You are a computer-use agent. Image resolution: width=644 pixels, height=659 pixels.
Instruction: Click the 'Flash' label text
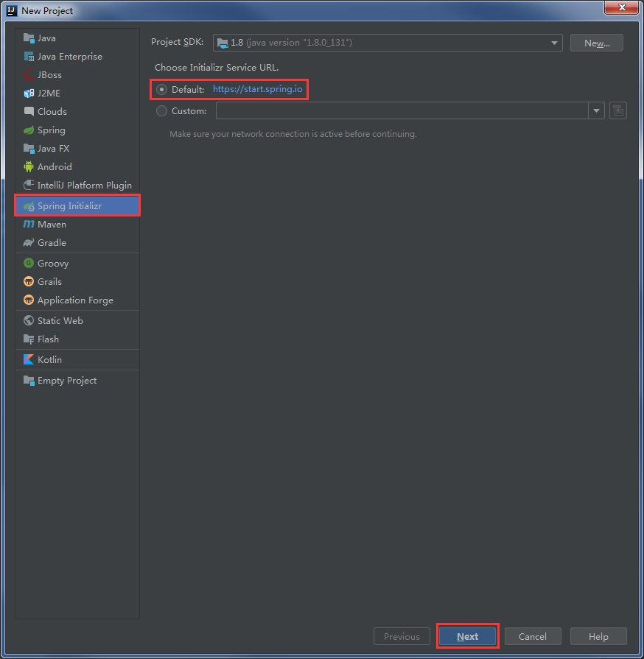48,339
